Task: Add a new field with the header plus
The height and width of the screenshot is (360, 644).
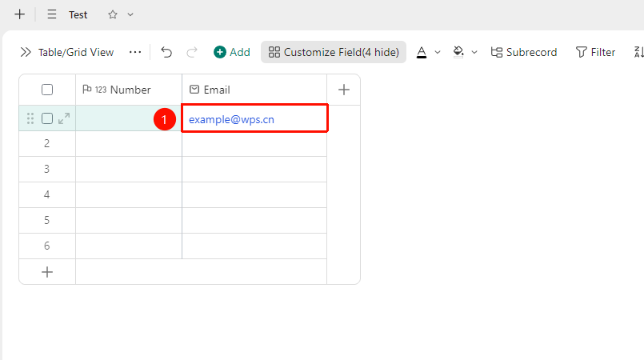Action: (344, 90)
